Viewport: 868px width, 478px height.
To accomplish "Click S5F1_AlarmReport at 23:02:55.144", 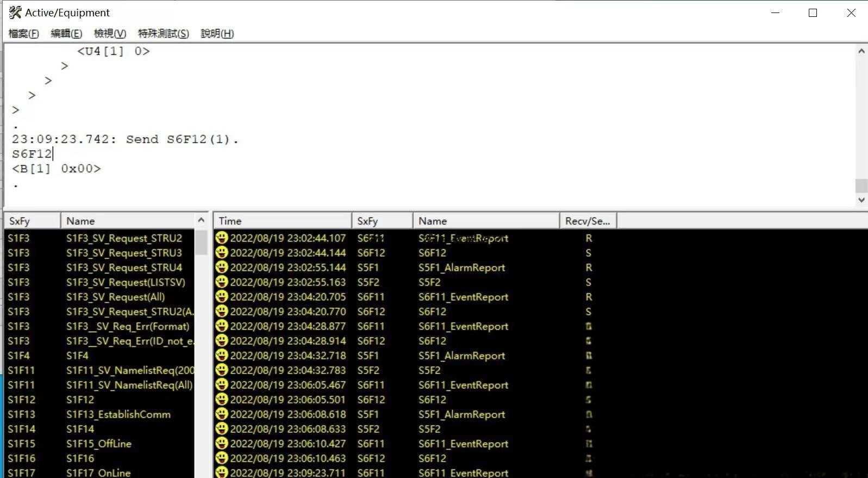I will [461, 268].
